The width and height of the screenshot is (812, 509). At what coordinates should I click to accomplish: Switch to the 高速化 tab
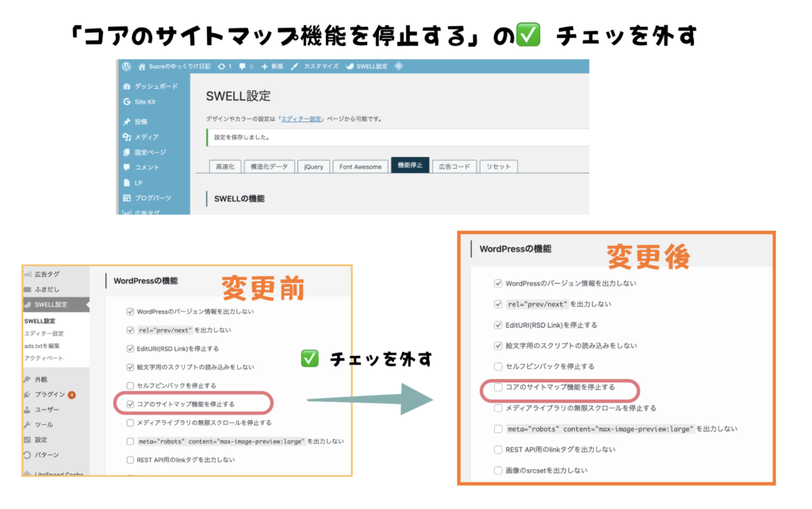pos(224,166)
